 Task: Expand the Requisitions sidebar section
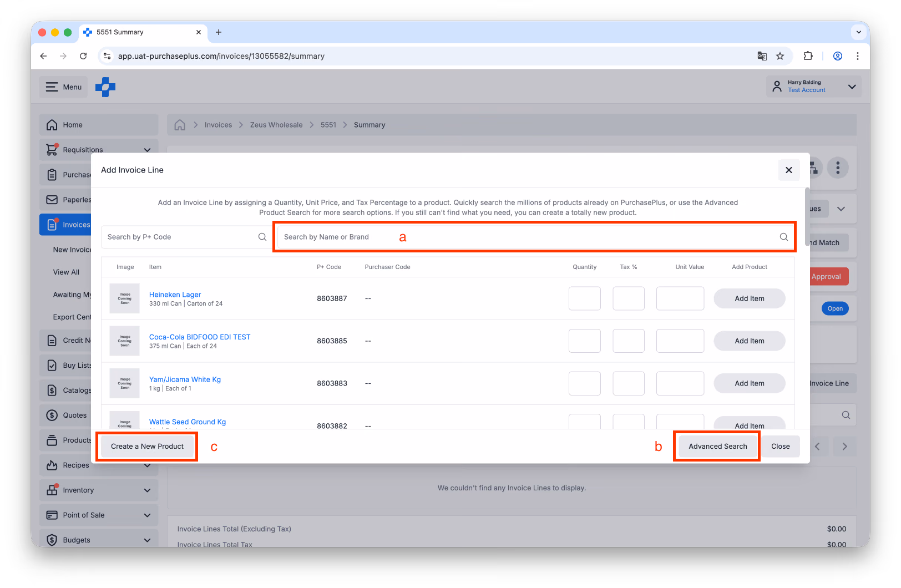(147, 150)
